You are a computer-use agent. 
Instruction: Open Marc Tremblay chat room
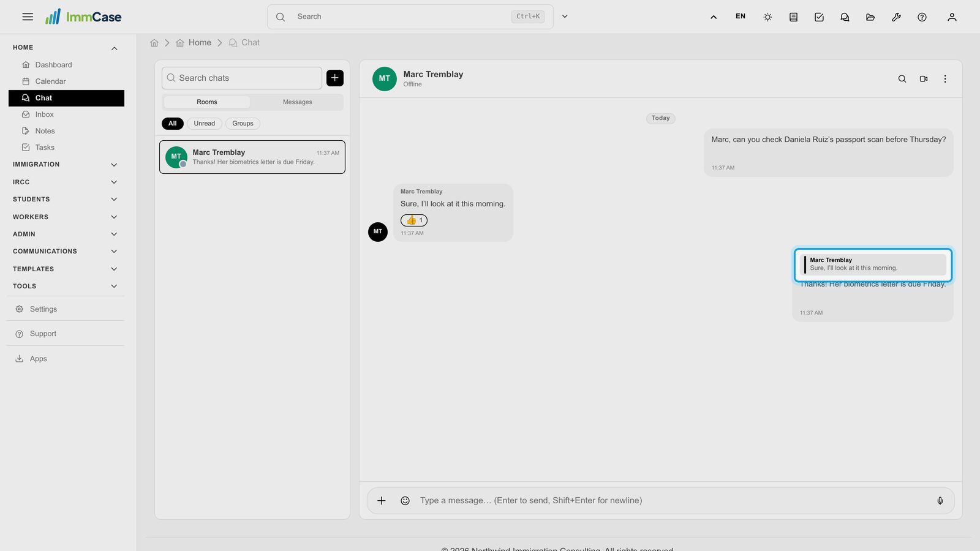click(252, 157)
